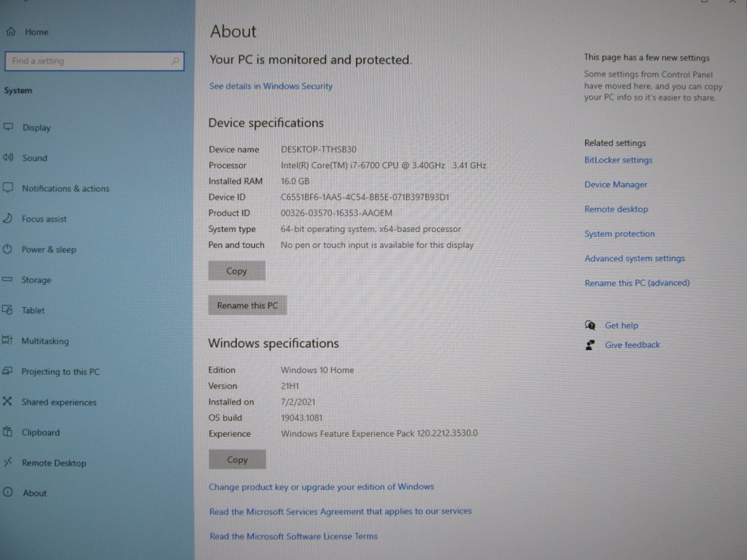Click the Storage drive icon

pos(7,279)
